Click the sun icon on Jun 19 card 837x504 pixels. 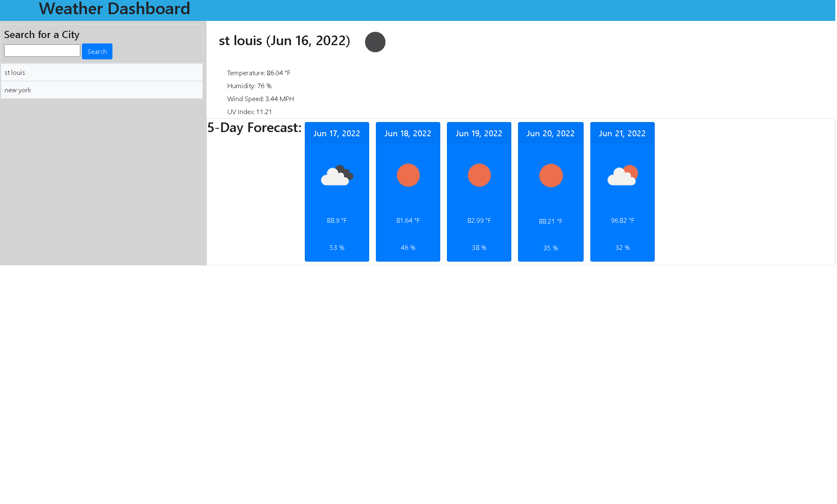point(479,175)
